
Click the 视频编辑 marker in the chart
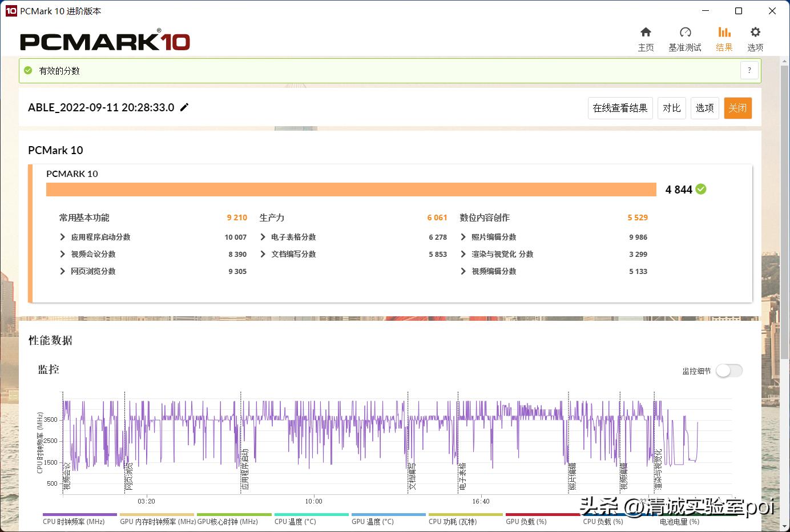pyautogui.click(x=624, y=476)
